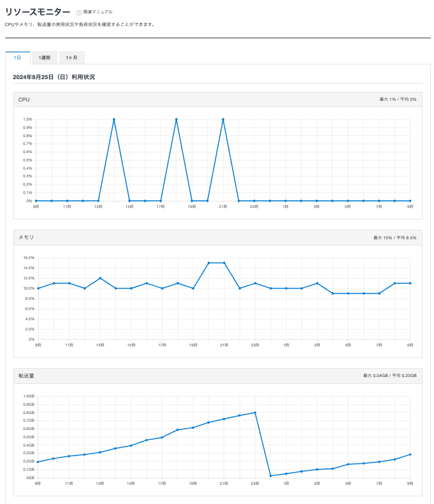Open the 関連マニュアル link
The width and height of the screenshot is (434, 504).
[98, 12]
